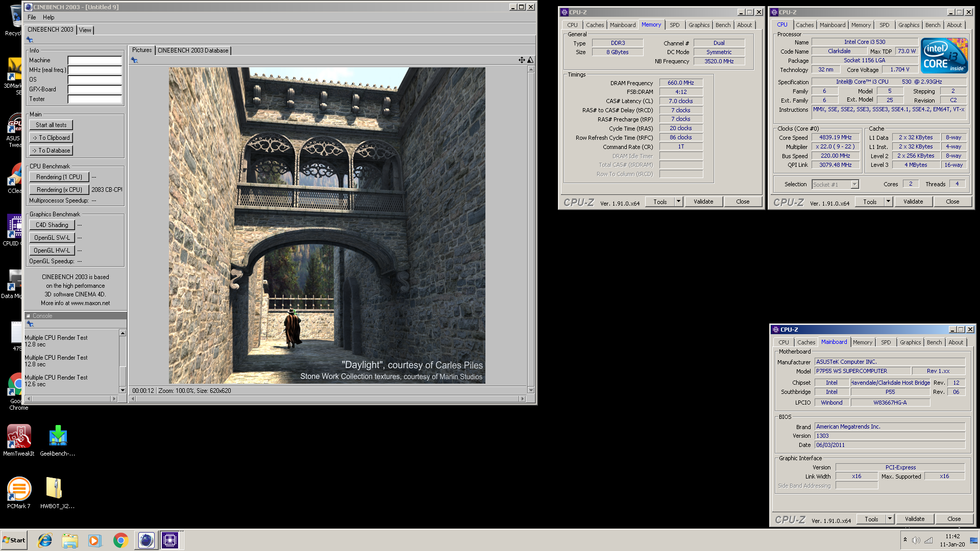
Task: Click Validate in Mainboard CPU-Z window
Action: click(915, 519)
